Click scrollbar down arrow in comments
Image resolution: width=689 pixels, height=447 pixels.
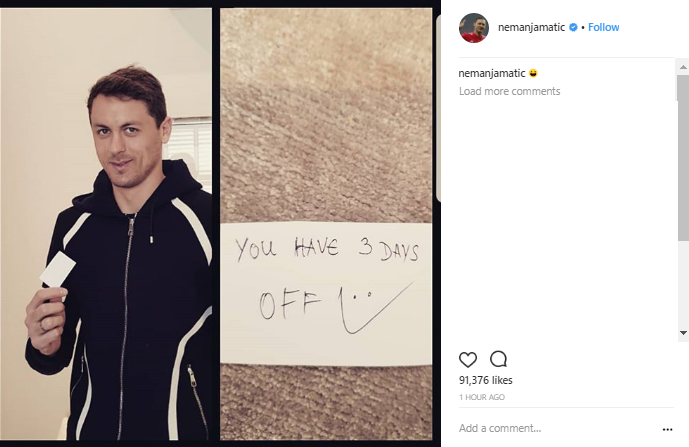click(x=683, y=333)
